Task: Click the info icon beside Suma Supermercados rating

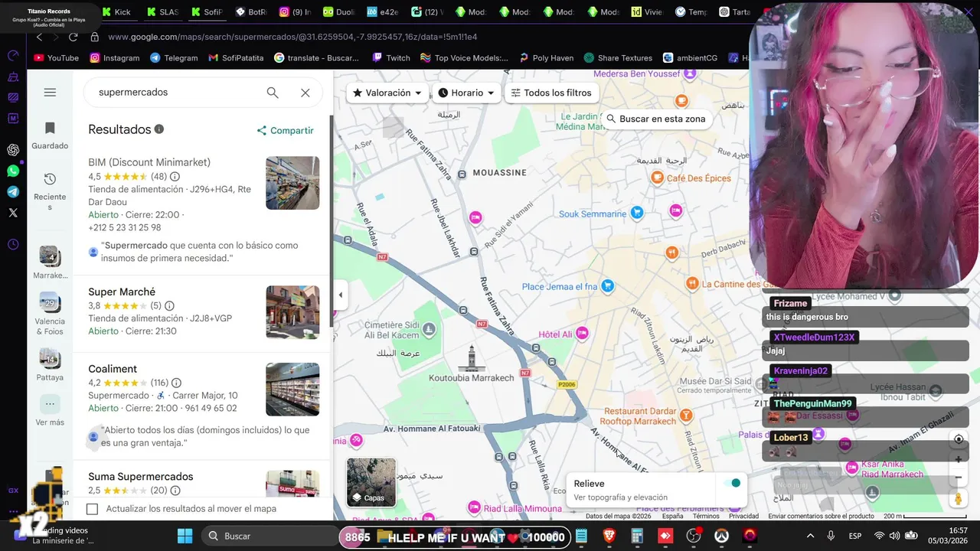Action: 175,491
